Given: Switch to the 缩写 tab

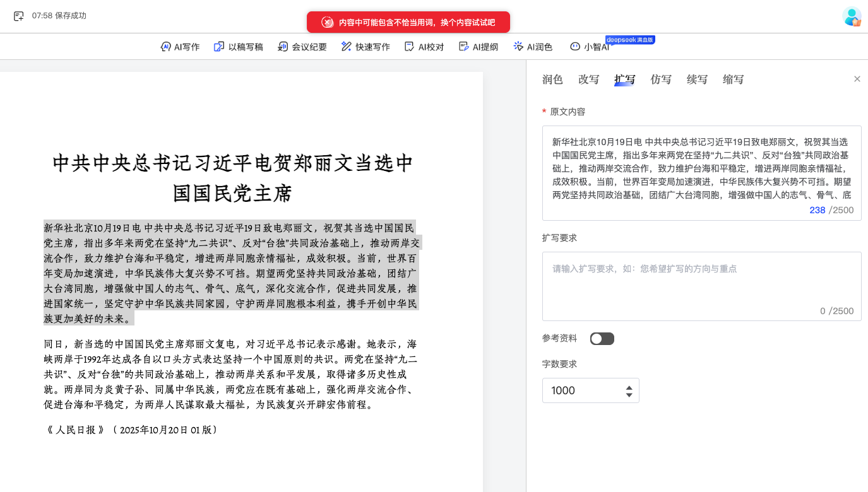Looking at the screenshot, I should [733, 79].
